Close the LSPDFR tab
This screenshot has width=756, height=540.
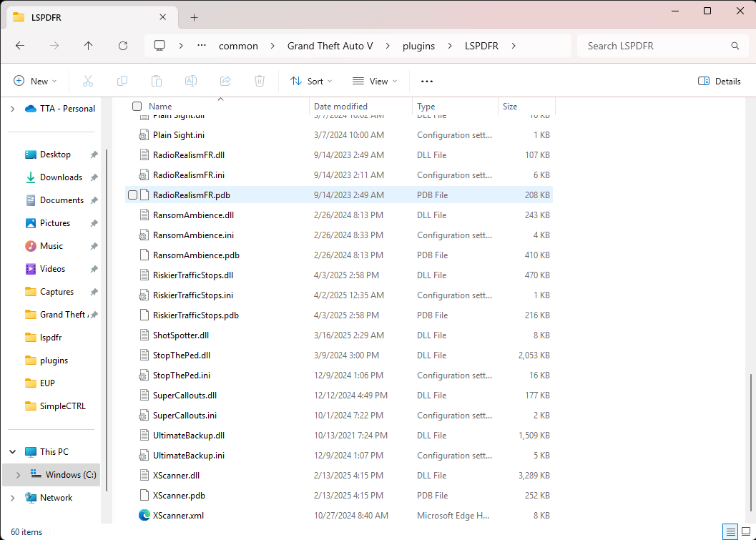[163, 17]
